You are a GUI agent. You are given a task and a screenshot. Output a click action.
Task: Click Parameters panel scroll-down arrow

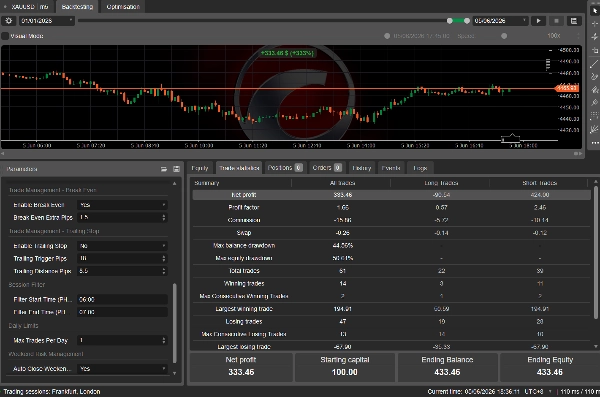coord(175,373)
